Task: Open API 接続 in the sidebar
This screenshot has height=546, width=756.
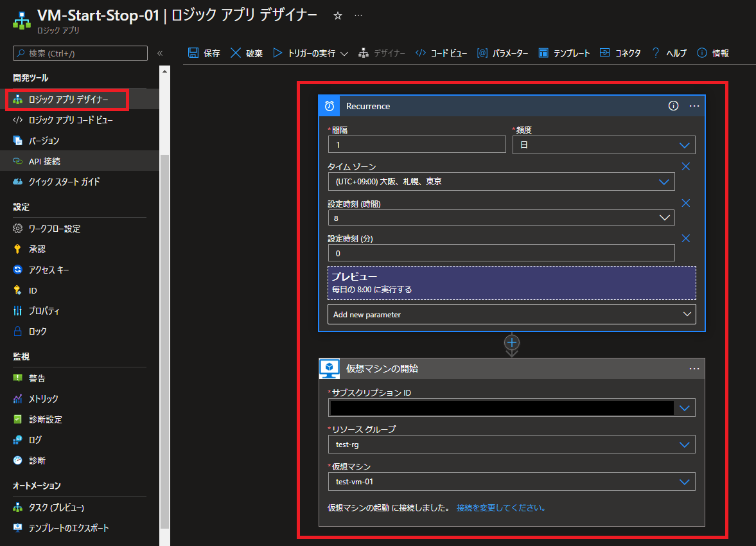Action: [80, 161]
